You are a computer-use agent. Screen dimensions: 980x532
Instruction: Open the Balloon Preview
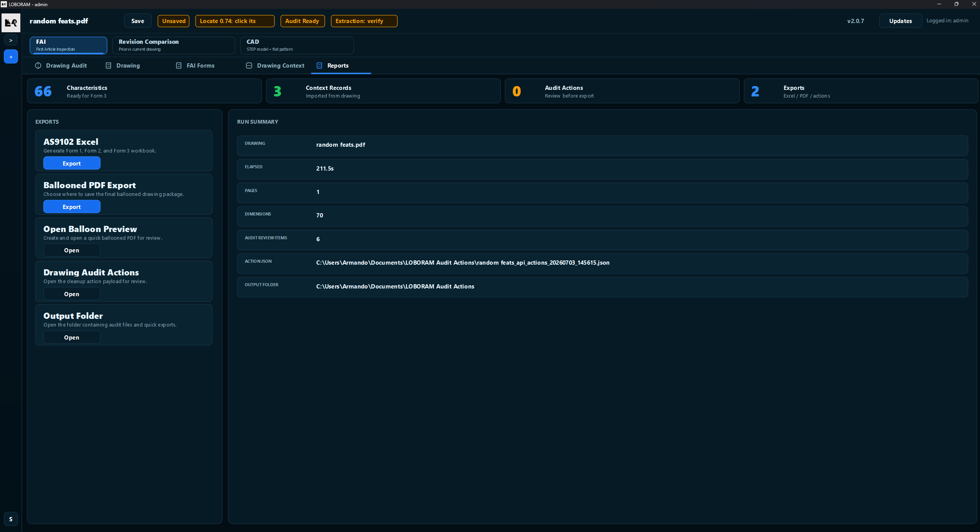(x=72, y=250)
